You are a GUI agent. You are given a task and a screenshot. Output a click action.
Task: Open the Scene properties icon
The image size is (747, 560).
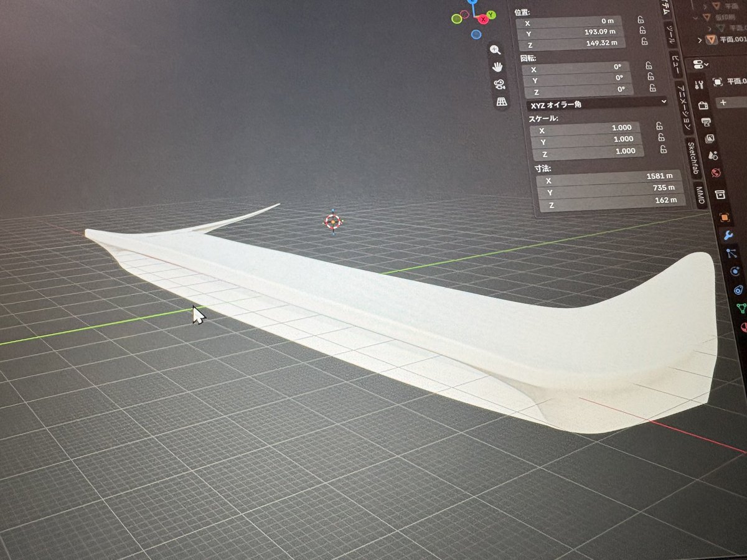713,155
